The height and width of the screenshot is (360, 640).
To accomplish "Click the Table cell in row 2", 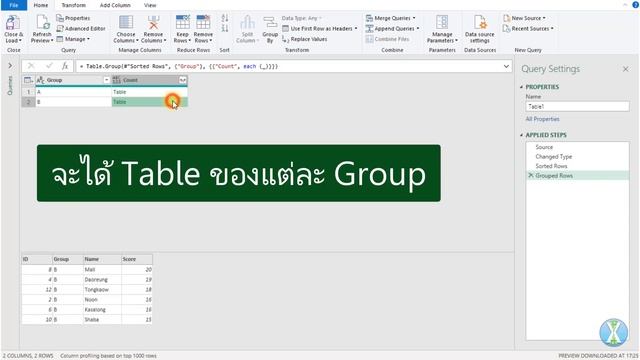I will pos(149,102).
